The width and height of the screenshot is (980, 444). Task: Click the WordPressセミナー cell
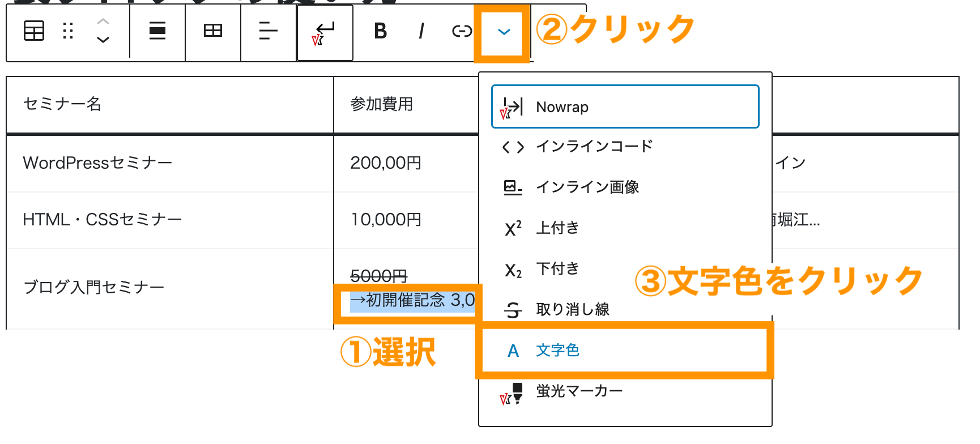[x=170, y=164]
